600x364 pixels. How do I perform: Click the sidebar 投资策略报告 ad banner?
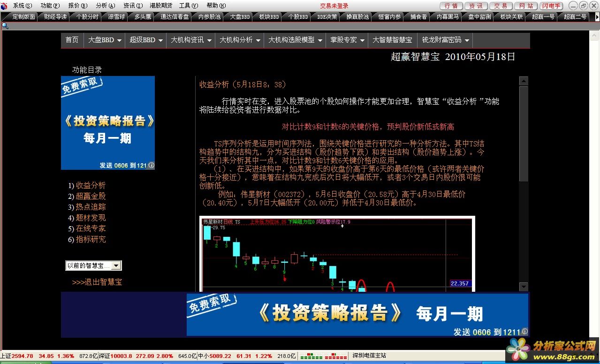point(108,123)
